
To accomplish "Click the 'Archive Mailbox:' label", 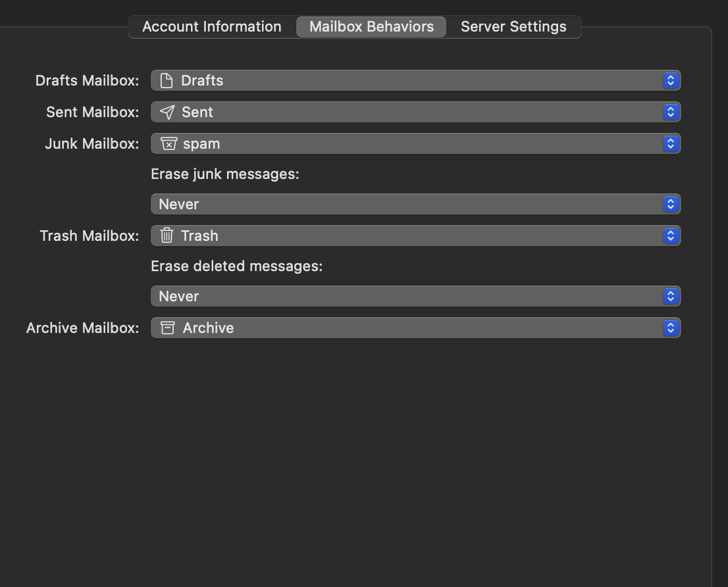I will (82, 328).
